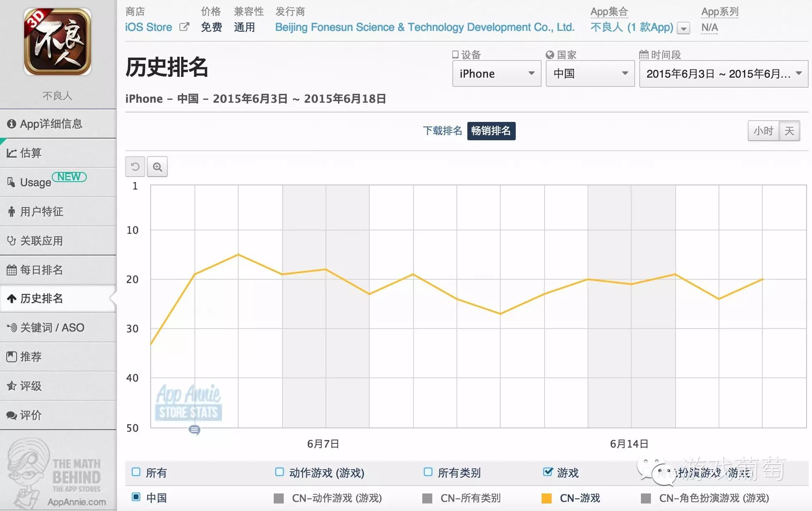This screenshot has height=511, width=812.
Task: Click the star icon beside 评级
Action: 12,386
